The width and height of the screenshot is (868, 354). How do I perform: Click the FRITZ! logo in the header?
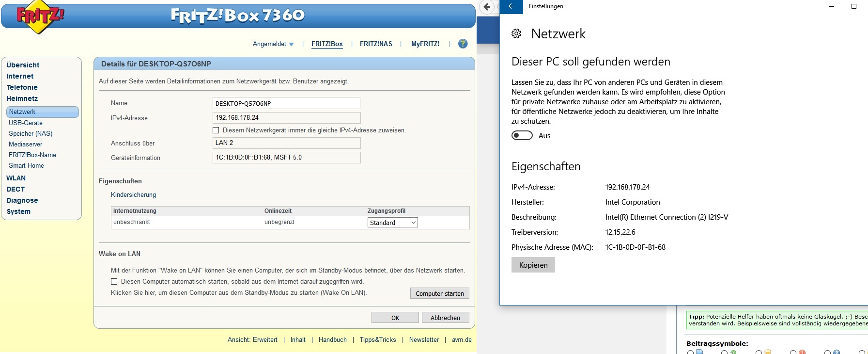[40, 16]
